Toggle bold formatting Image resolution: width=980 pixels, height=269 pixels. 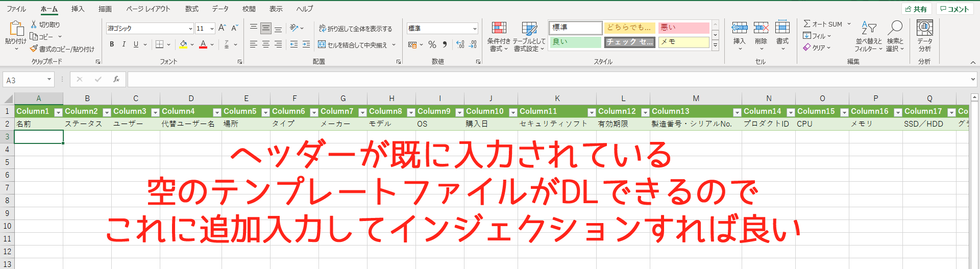pyautogui.click(x=112, y=44)
